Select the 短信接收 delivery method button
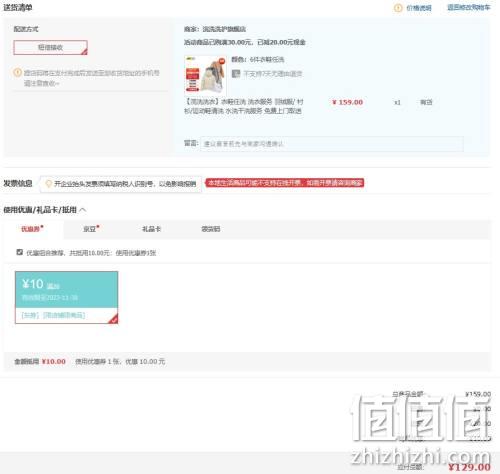The height and width of the screenshot is (474, 500). point(50,47)
